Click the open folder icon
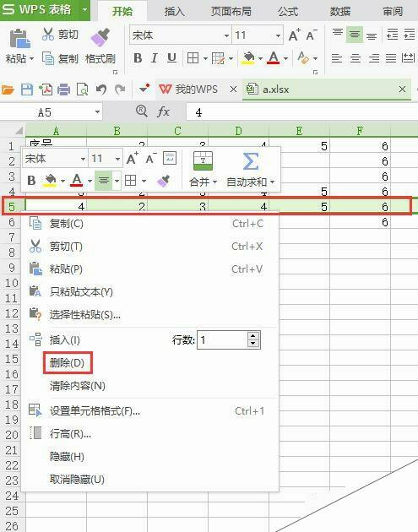The image size is (418, 532). (8, 90)
